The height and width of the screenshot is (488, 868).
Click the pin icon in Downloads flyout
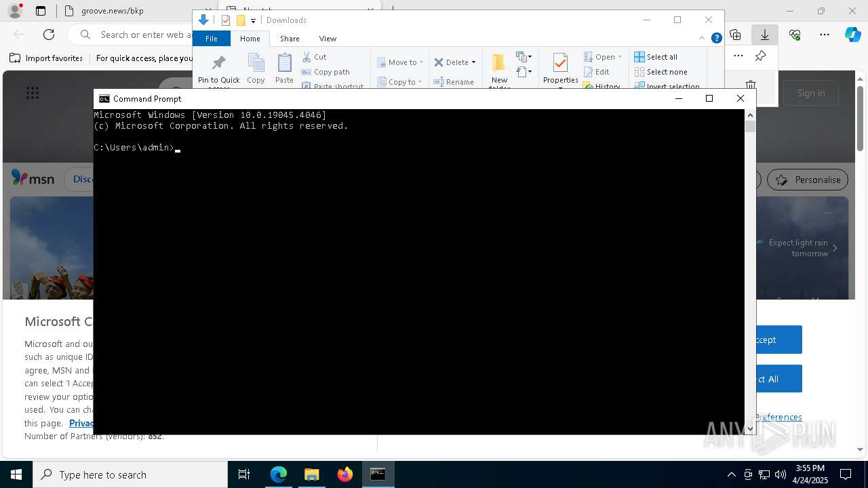(760, 56)
